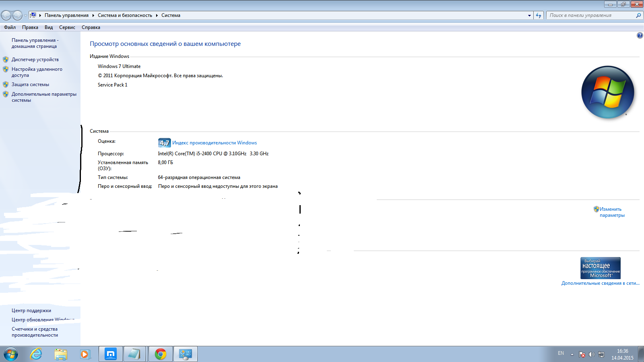This screenshot has height=362, width=644.
Task: Click the 4,7 performance rating badge
Action: [164, 143]
